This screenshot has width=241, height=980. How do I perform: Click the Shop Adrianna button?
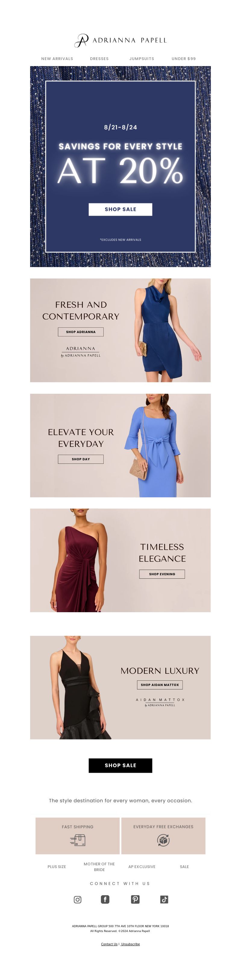click(x=81, y=332)
